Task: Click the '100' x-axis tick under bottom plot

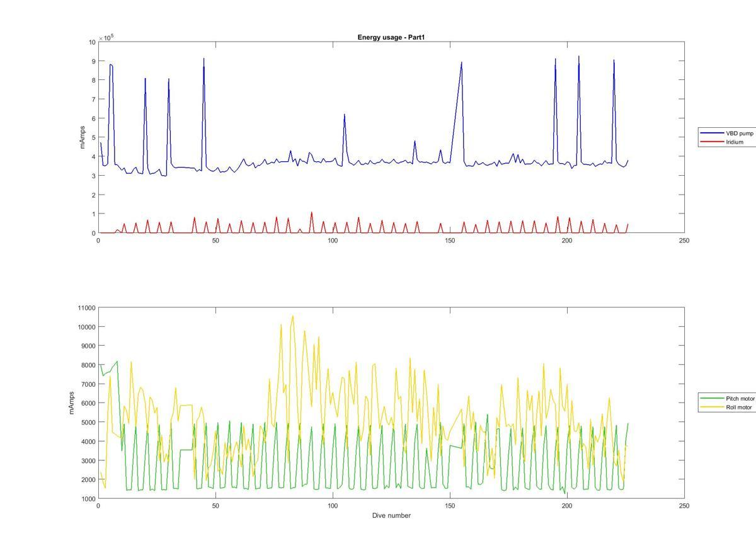Action: point(333,506)
